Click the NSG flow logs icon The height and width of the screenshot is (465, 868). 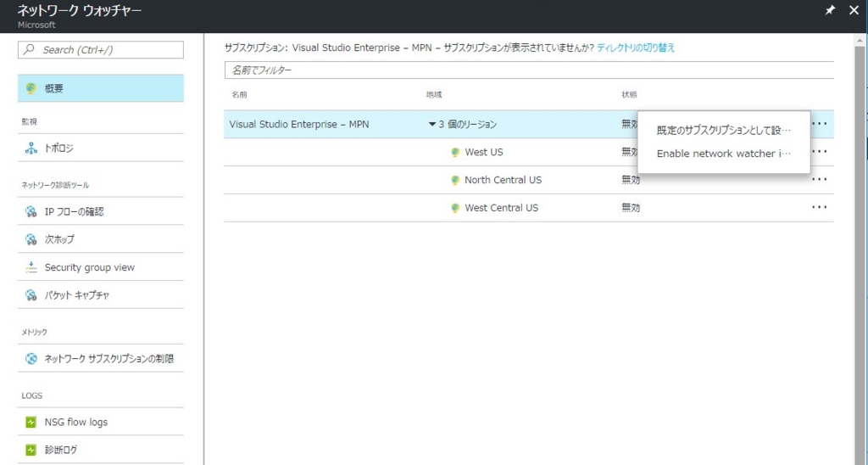[x=31, y=422]
